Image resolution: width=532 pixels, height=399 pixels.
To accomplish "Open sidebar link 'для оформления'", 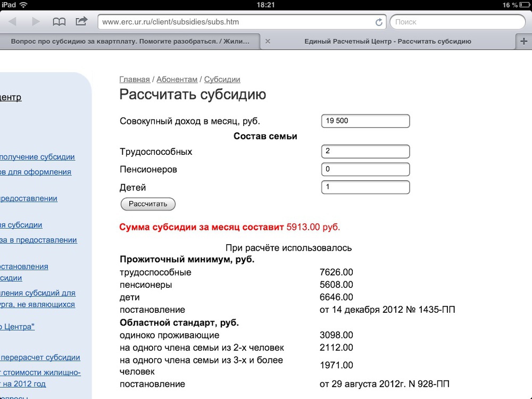I will (x=36, y=172).
